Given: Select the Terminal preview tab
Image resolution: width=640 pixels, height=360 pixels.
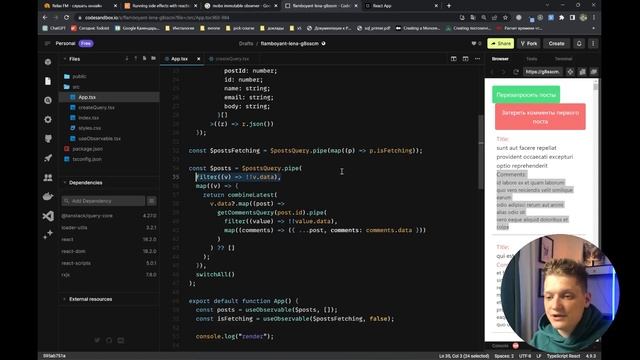Looking at the screenshot, I should (563, 59).
